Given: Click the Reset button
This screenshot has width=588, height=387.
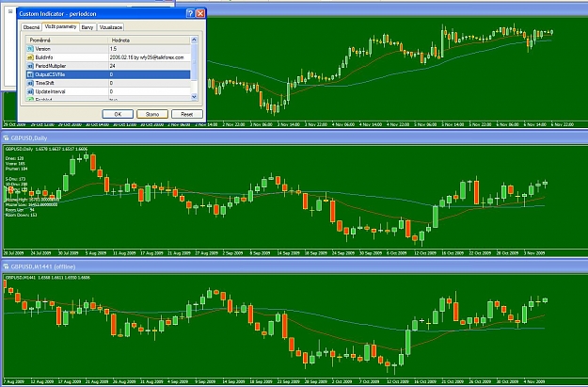Looking at the screenshot, I should 187,114.
